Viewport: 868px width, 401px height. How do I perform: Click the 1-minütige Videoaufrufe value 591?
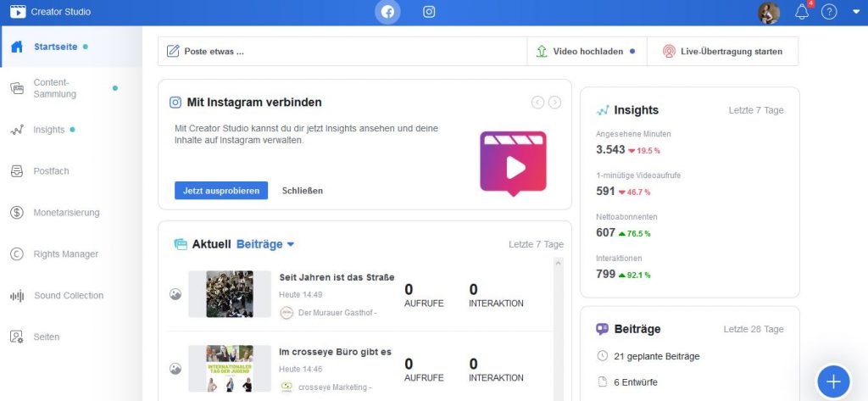[x=605, y=191]
